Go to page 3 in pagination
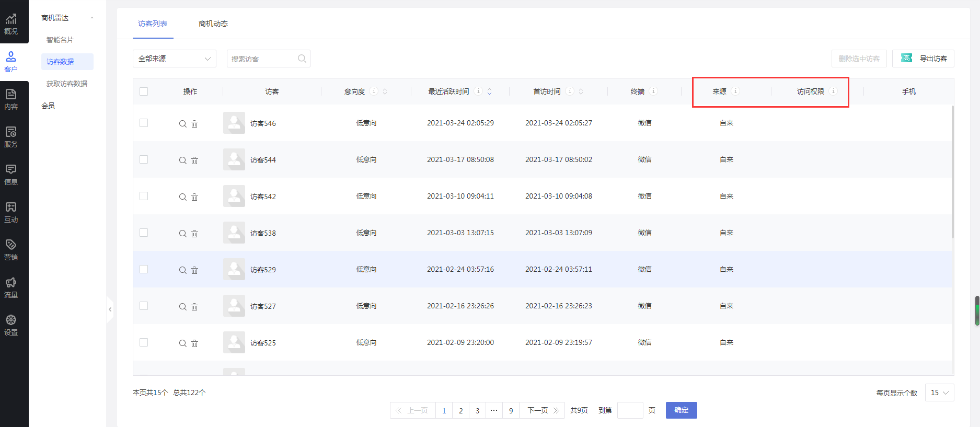 (477, 410)
